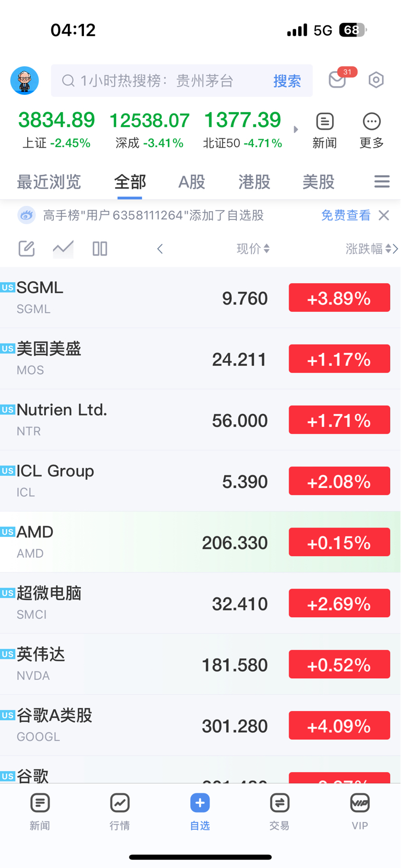Tap the 免费查看 link in banner
The image size is (401, 868).
click(345, 215)
